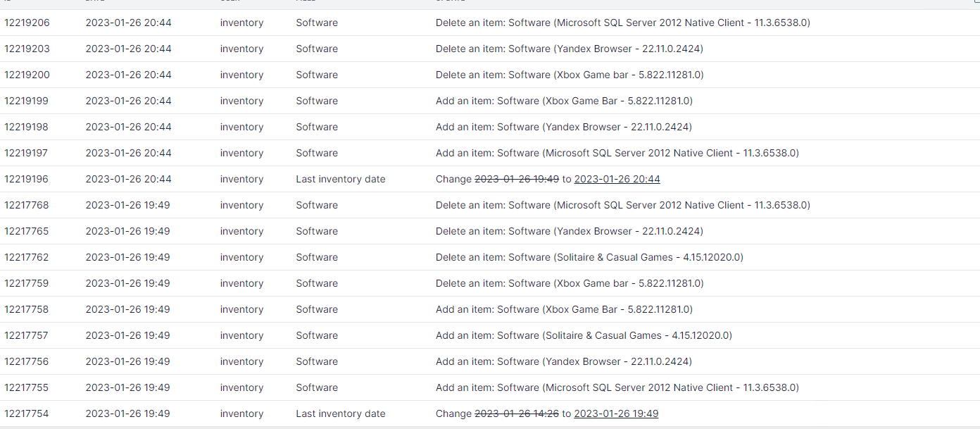The image size is (980, 429).
Task: Select ID 12219196 row identifier
Action: (x=27, y=179)
